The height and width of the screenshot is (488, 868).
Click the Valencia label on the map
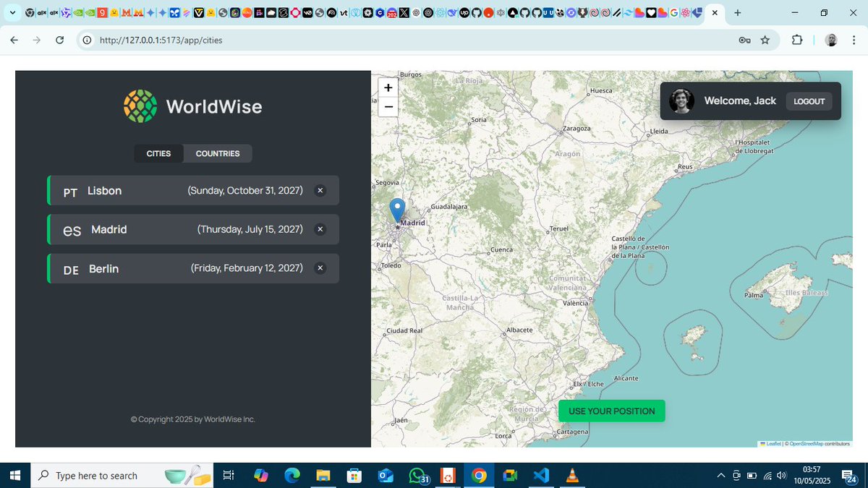pos(575,303)
